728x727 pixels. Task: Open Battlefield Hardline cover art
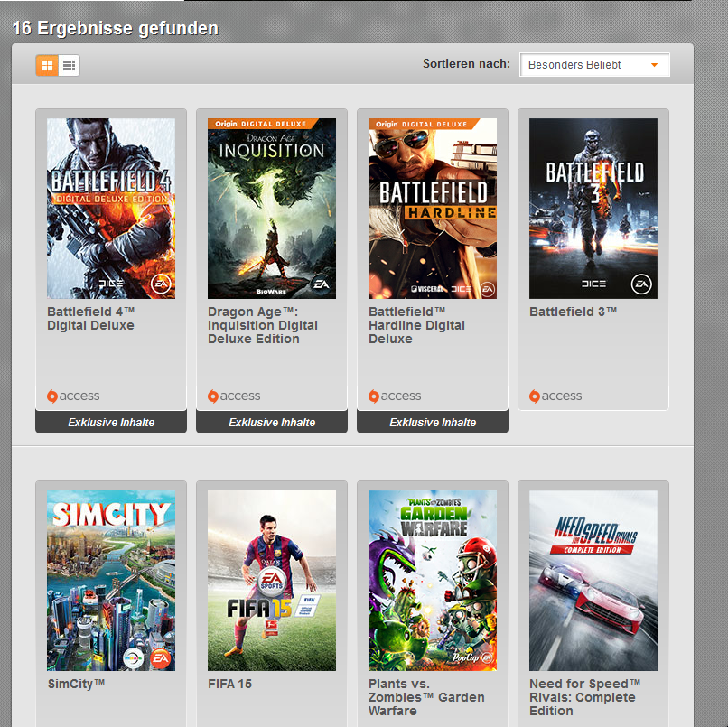tap(433, 209)
